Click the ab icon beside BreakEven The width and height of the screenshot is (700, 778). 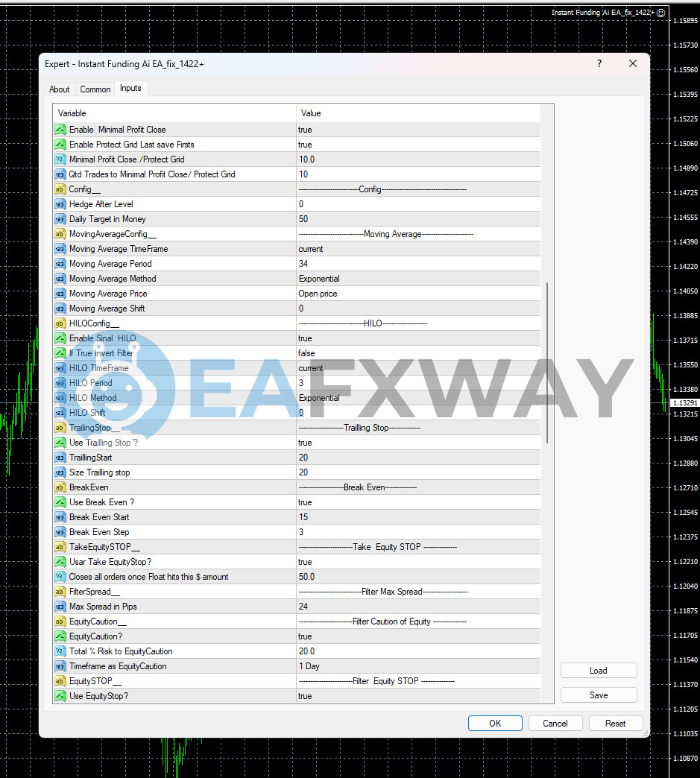(x=60, y=487)
